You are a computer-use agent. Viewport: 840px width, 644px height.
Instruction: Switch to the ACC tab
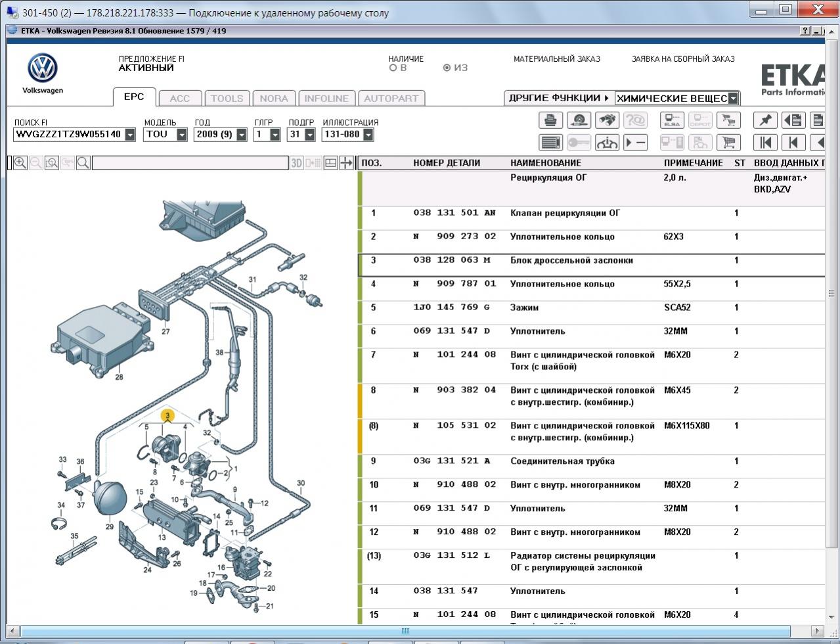click(x=180, y=99)
